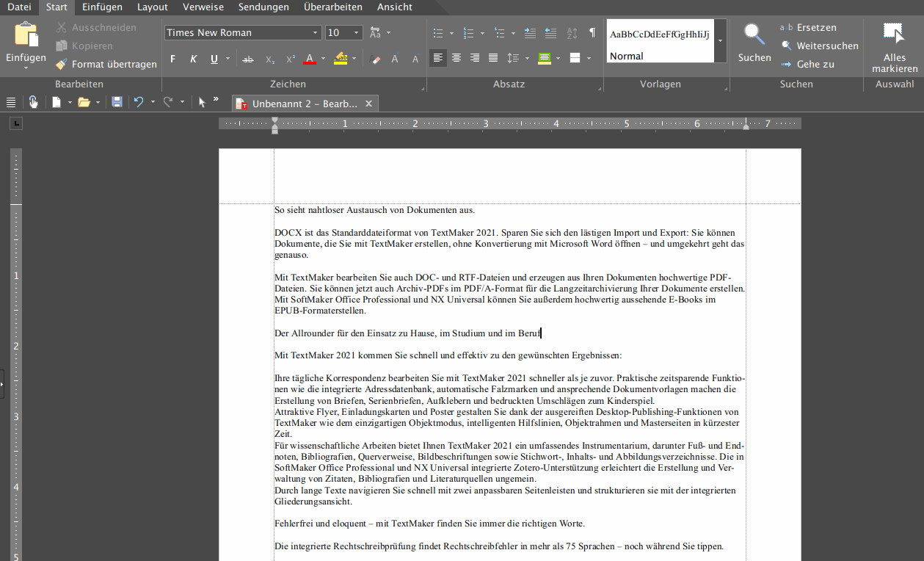The height and width of the screenshot is (561, 924).
Task: Expand the numbered list dropdown arrow
Action: [482, 33]
